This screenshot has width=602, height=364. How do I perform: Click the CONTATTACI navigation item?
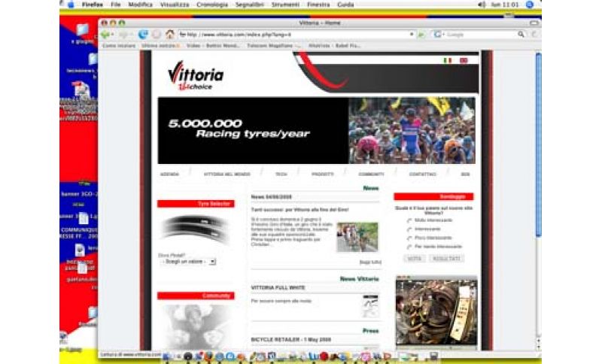tap(423, 174)
